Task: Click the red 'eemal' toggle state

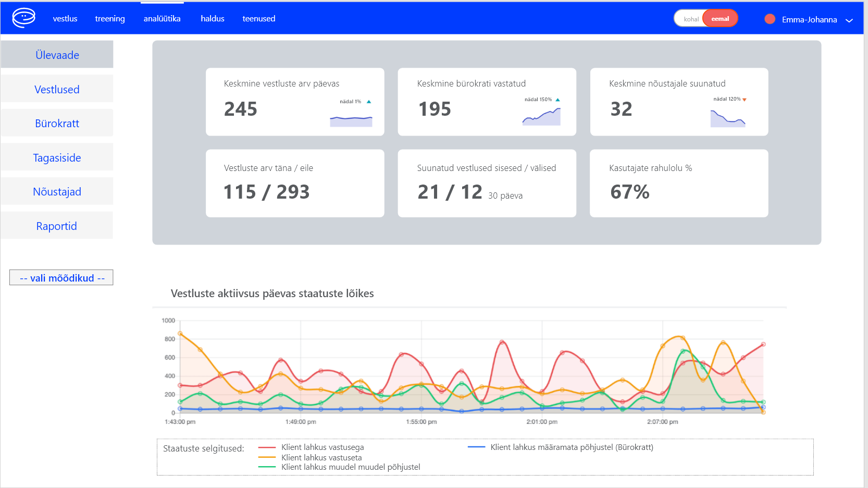Action: coord(720,18)
